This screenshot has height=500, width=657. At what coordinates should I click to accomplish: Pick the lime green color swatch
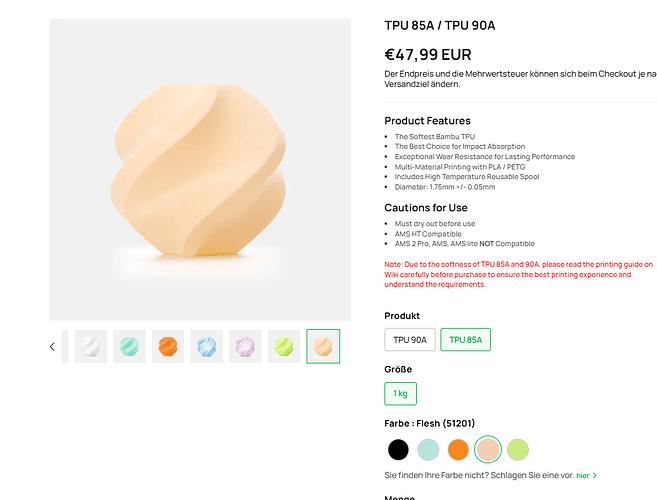(518, 450)
